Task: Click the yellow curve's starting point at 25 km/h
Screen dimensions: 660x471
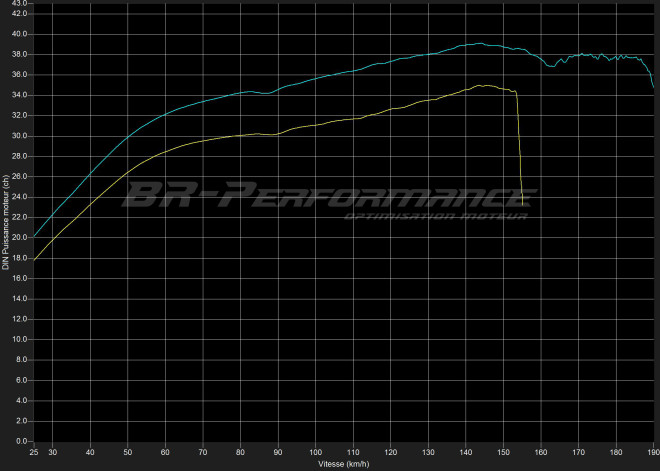Action: click(x=35, y=261)
